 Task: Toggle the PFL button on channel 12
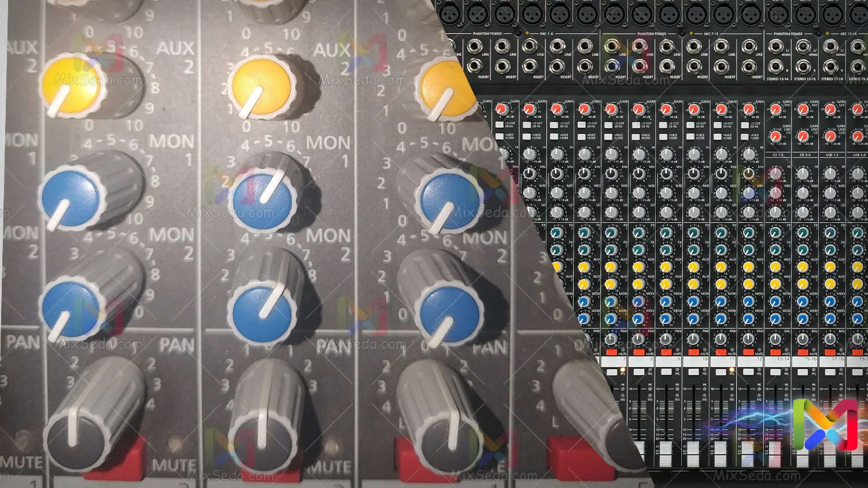point(749,372)
